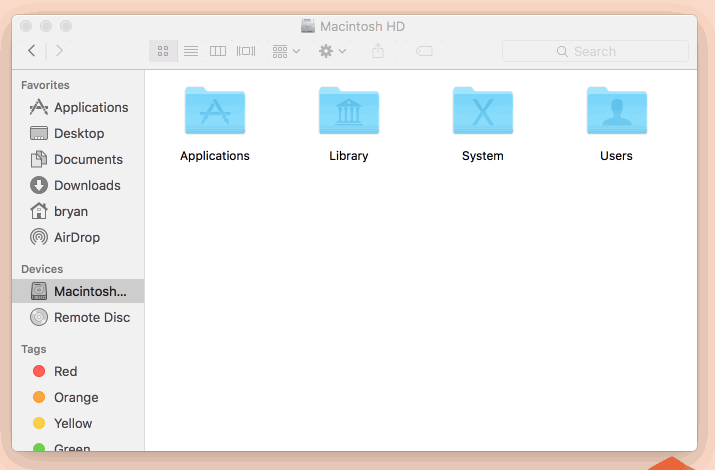Open the bryan home folder in sidebar
Image resolution: width=715 pixels, height=470 pixels.
click(78, 212)
